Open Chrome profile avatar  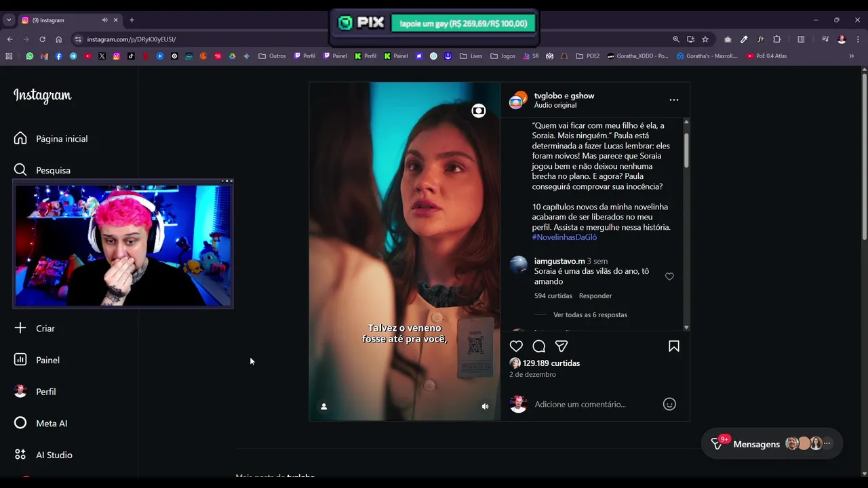(x=842, y=39)
